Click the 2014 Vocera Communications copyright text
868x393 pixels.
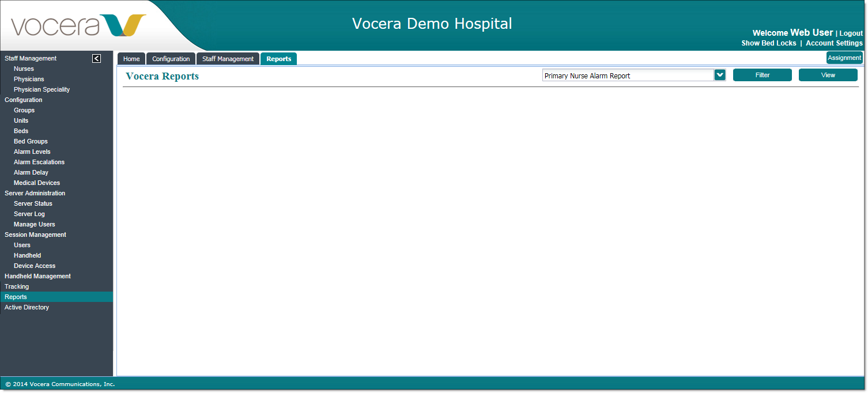[60, 384]
